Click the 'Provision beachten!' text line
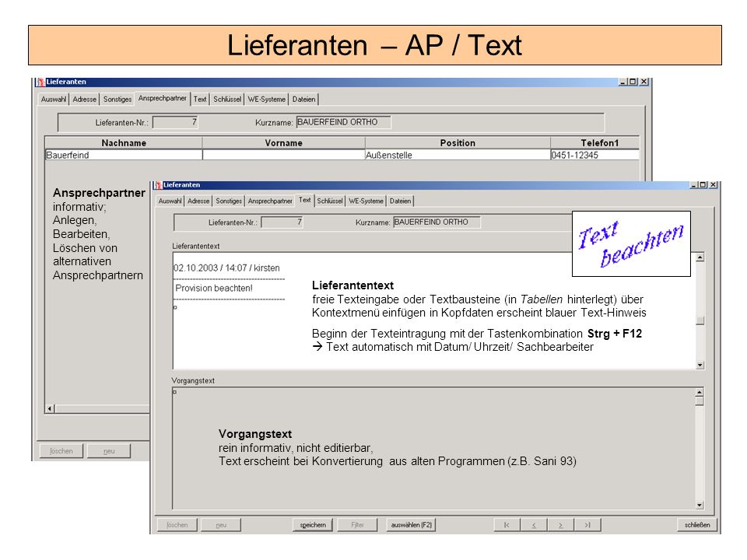This screenshot has height=560, width=747. pyautogui.click(x=214, y=288)
